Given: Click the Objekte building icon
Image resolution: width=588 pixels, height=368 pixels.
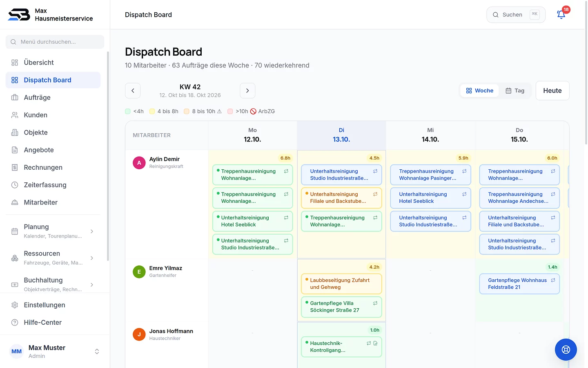Looking at the screenshot, I should pos(15,132).
